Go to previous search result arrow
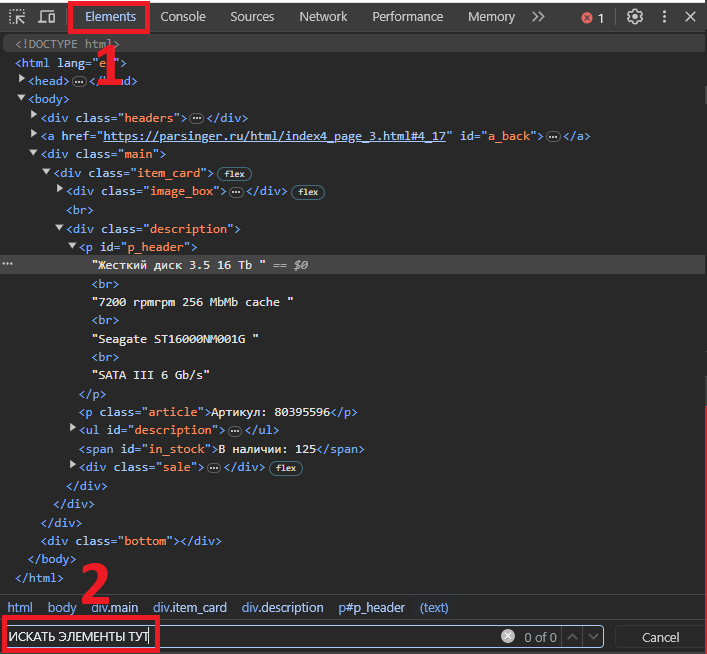 click(572, 637)
